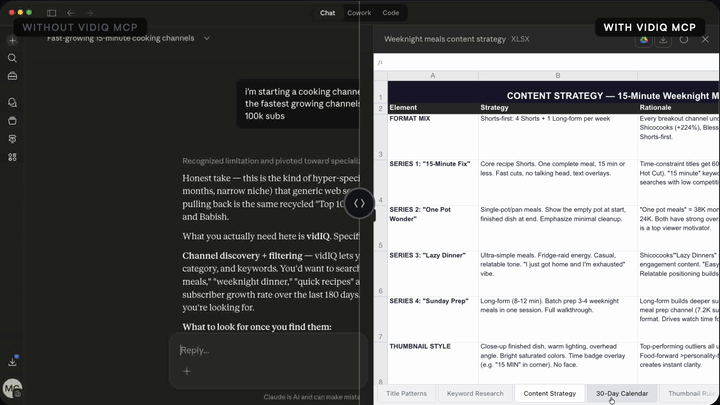This screenshot has height=405, width=720.
Task: Click the 'What to look for once' heading
Action: coord(257,327)
